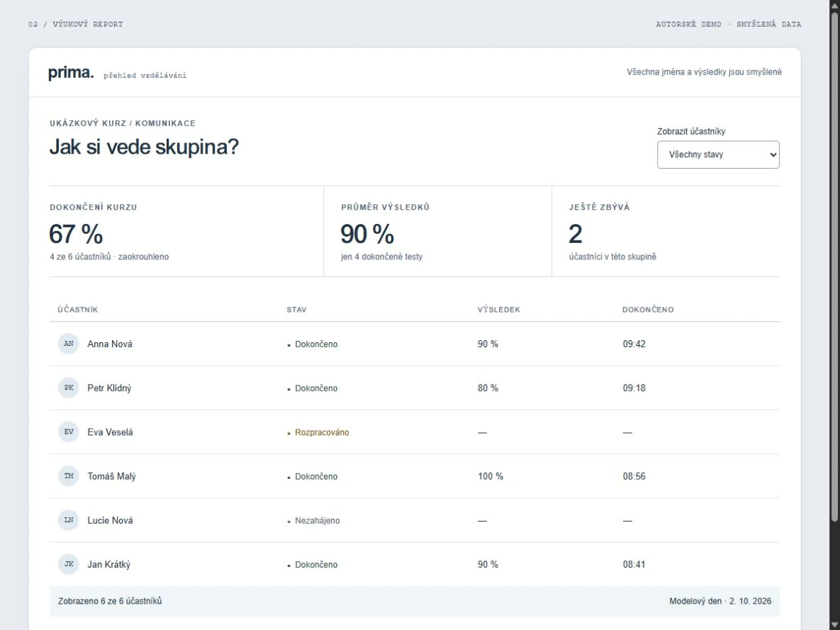Viewport: 840px width, 630px height.
Task: Click the 08:41 completion time
Action: [x=634, y=564]
